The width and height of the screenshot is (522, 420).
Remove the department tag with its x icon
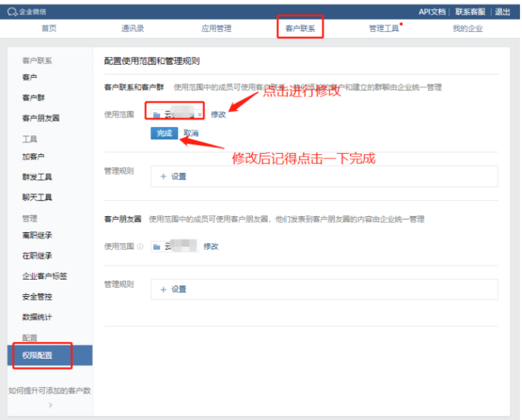pos(200,115)
